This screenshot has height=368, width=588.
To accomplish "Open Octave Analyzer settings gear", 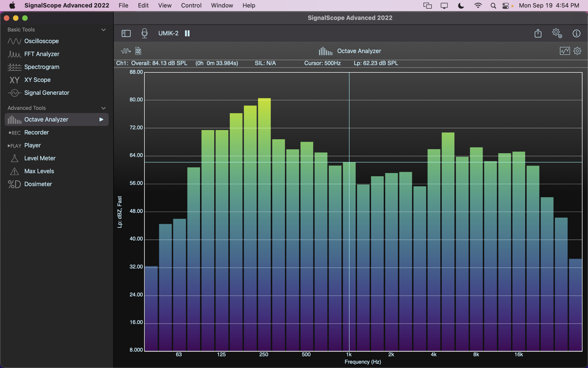I will [x=577, y=51].
